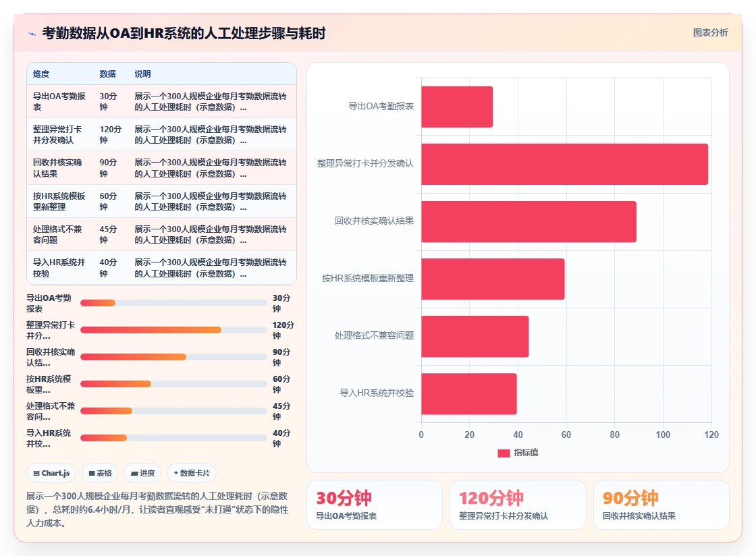Click the chart bar for 导入HR系统并校验
The image size is (756, 556).
point(469,393)
